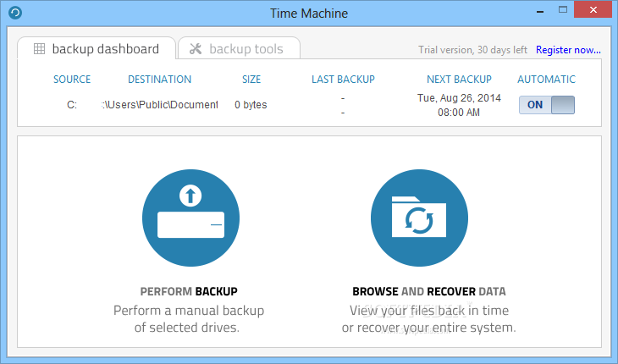Screen dimensions: 618x364
Task: Open the backup tools tab
Action: pos(240,48)
